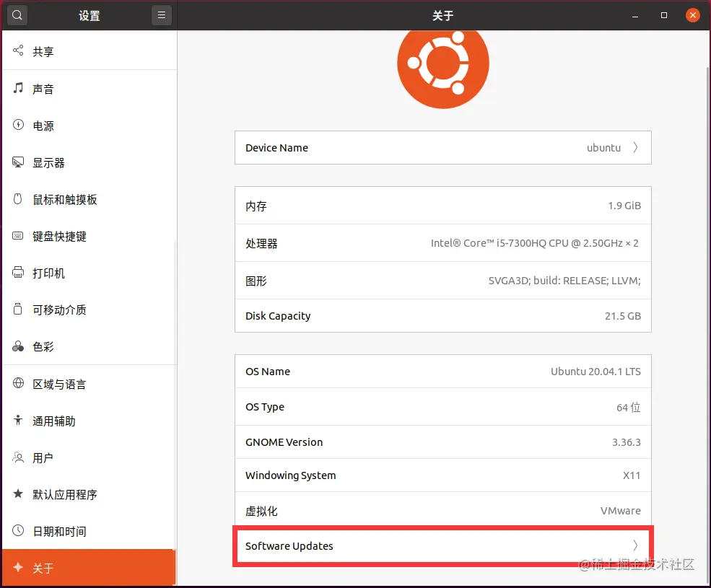The image size is (711, 588).
Task: Click the Windowing System label
Action: [x=291, y=475]
